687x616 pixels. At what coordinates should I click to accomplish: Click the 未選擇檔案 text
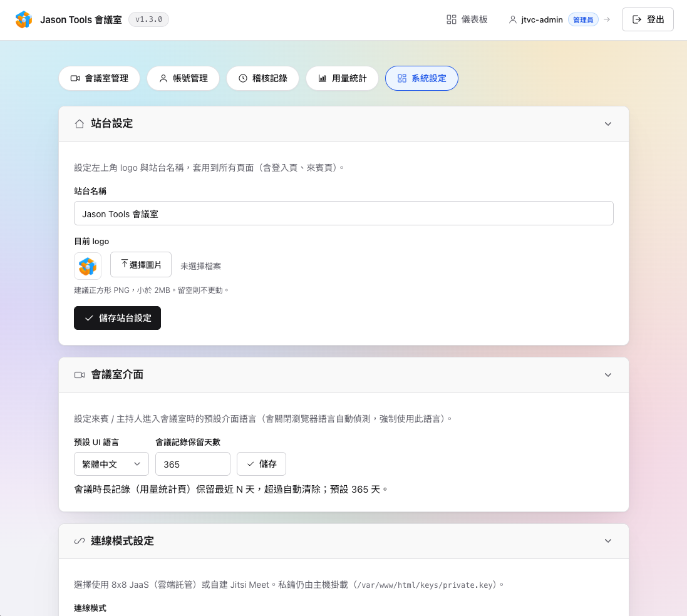[200, 267]
